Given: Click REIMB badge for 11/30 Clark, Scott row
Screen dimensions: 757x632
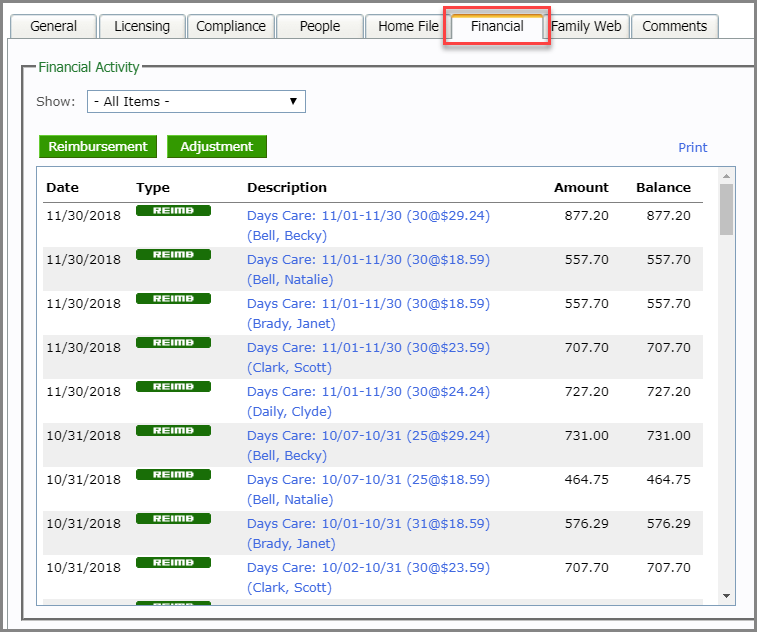Looking at the screenshot, I should point(173,342).
